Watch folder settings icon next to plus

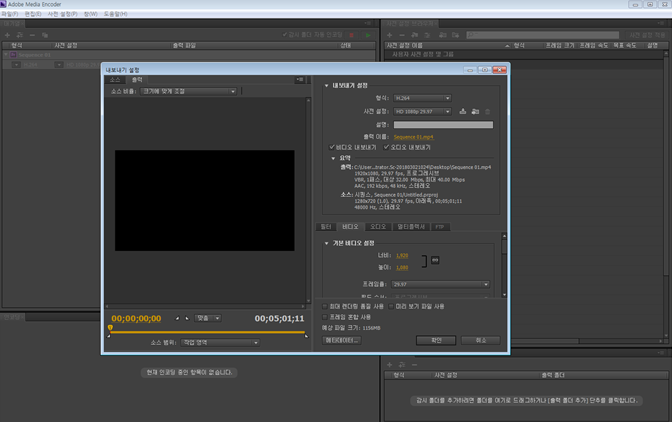(402, 365)
